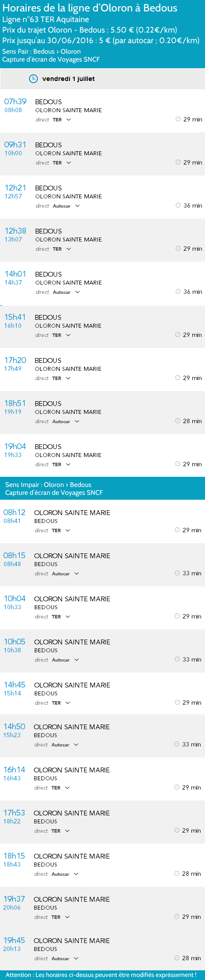Click the clock icon beside vendredi 1 juillet
Image resolution: width=205 pixels, height=980 pixels.
point(33,79)
